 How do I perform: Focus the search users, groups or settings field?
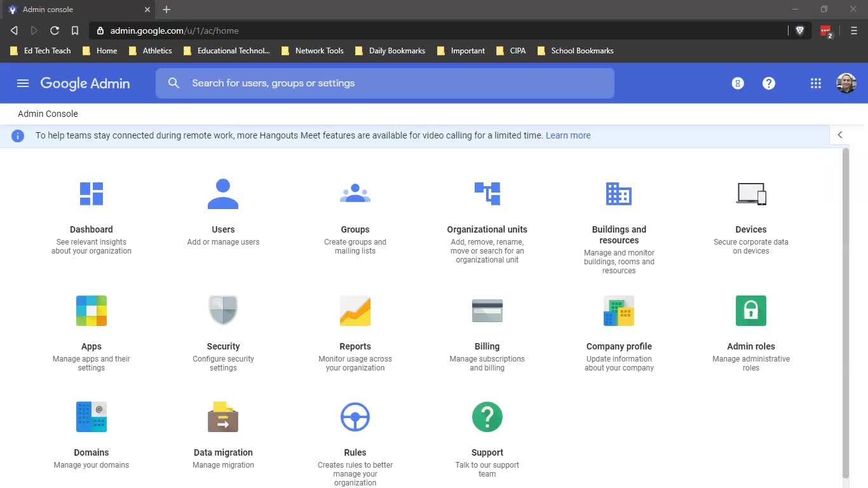pos(385,83)
